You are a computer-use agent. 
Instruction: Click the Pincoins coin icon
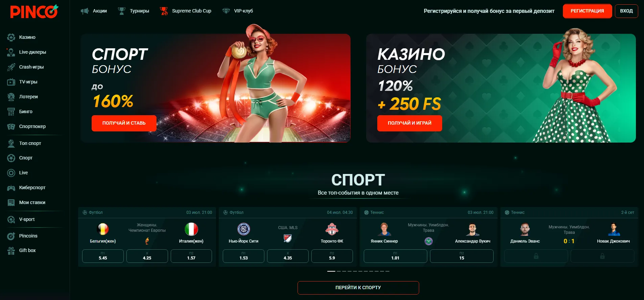[x=11, y=236]
